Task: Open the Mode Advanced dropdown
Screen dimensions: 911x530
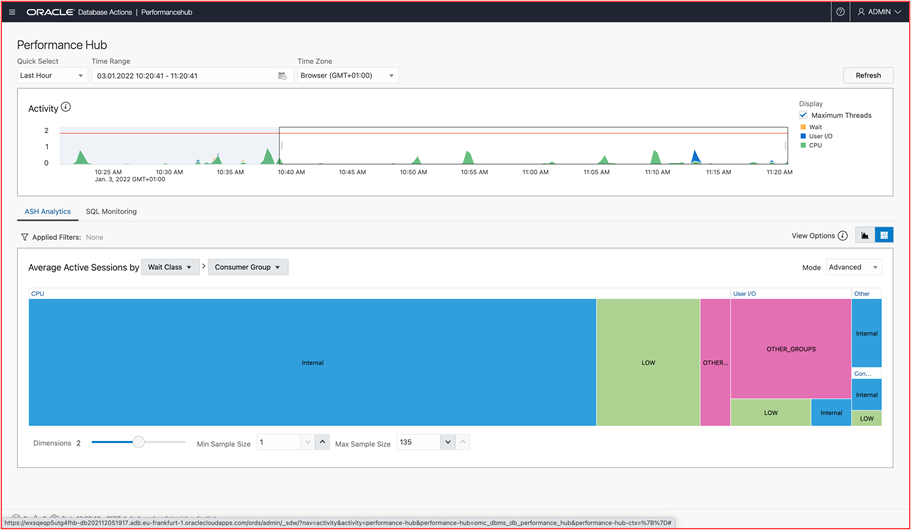Action: (x=854, y=267)
